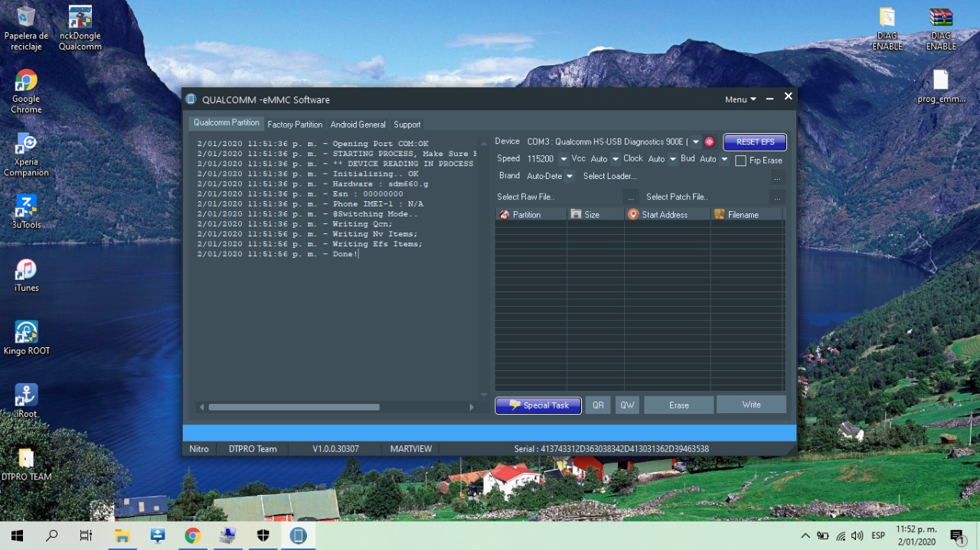Click the Erase button
Screen dimensions: 980x550
(x=678, y=405)
